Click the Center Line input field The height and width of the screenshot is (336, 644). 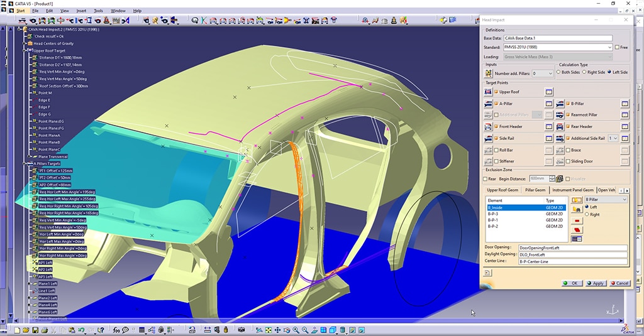pos(572,261)
